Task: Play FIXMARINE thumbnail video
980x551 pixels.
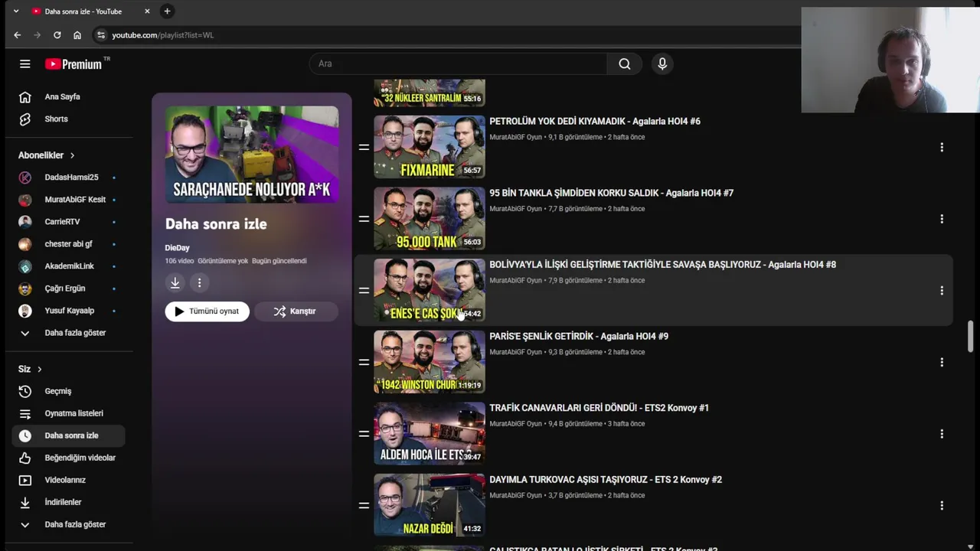Action: tap(430, 147)
